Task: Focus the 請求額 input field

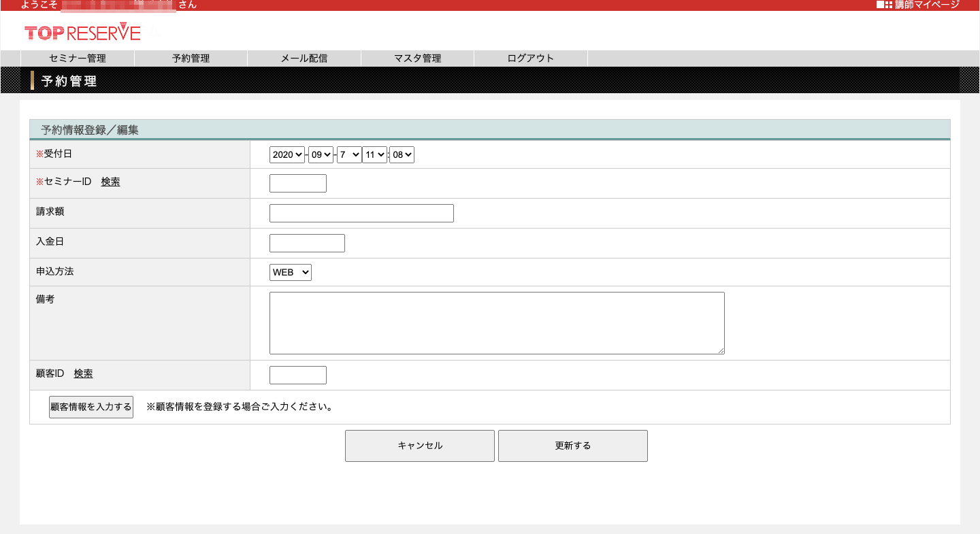Action: point(361,214)
